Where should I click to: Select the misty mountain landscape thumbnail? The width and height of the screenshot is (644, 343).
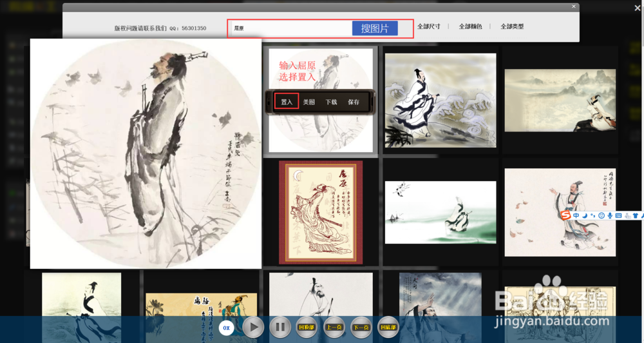pyautogui.click(x=560, y=101)
